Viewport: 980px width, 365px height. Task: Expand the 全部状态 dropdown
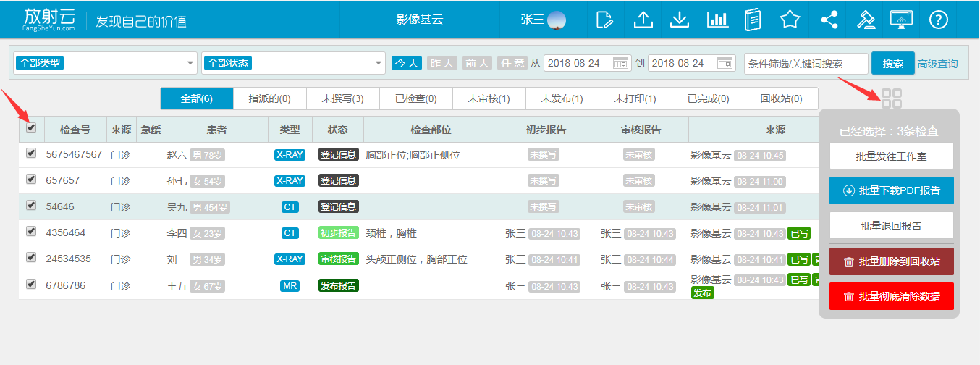(x=294, y=63)
